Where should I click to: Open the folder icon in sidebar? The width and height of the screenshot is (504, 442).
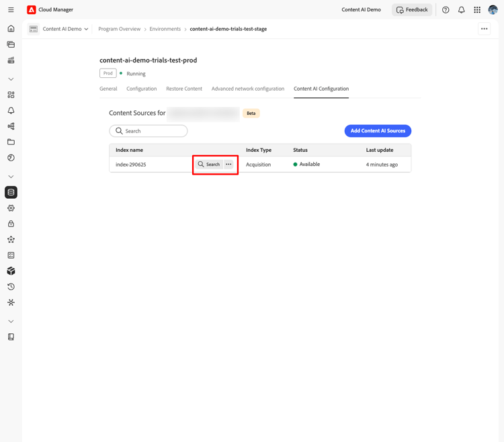(11, 142)
